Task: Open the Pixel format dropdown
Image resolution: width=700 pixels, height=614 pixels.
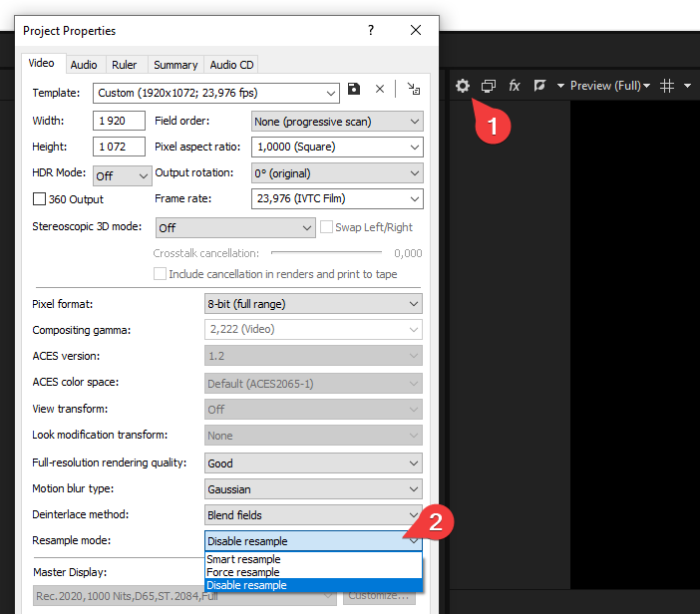Action: click(x=313, y=304)
